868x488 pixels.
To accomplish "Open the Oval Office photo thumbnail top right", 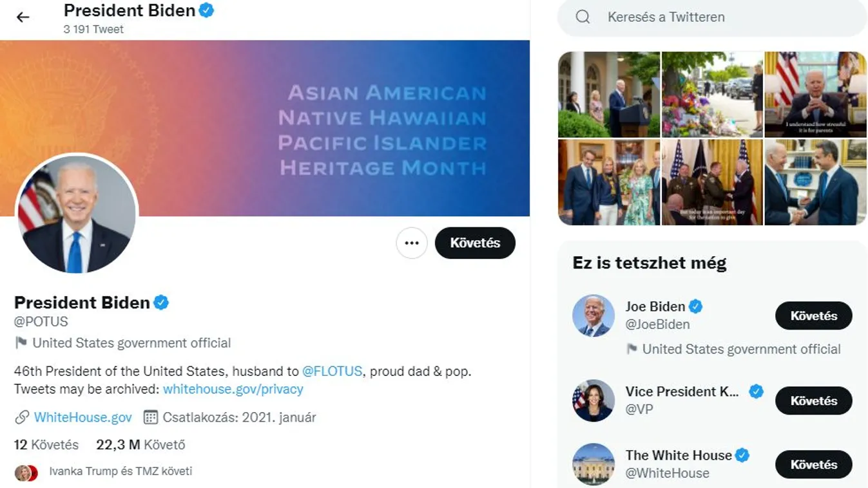I will coord(815,94).
